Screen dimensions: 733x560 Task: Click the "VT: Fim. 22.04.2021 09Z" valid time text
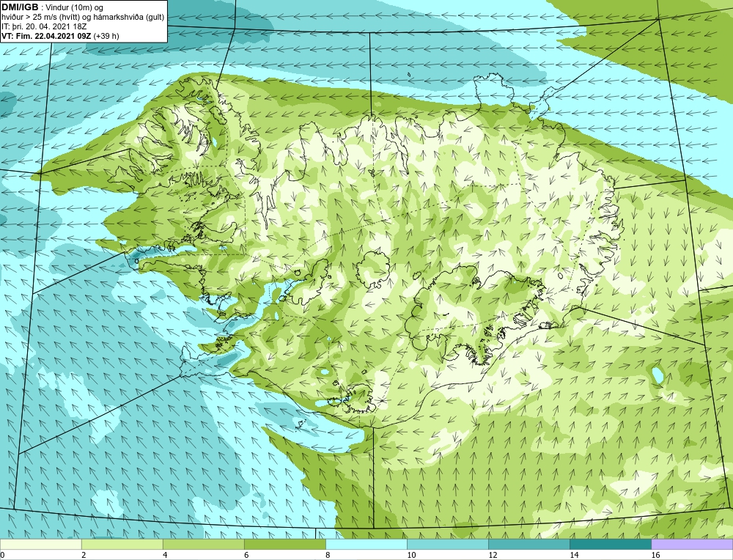tap(46, 36)
